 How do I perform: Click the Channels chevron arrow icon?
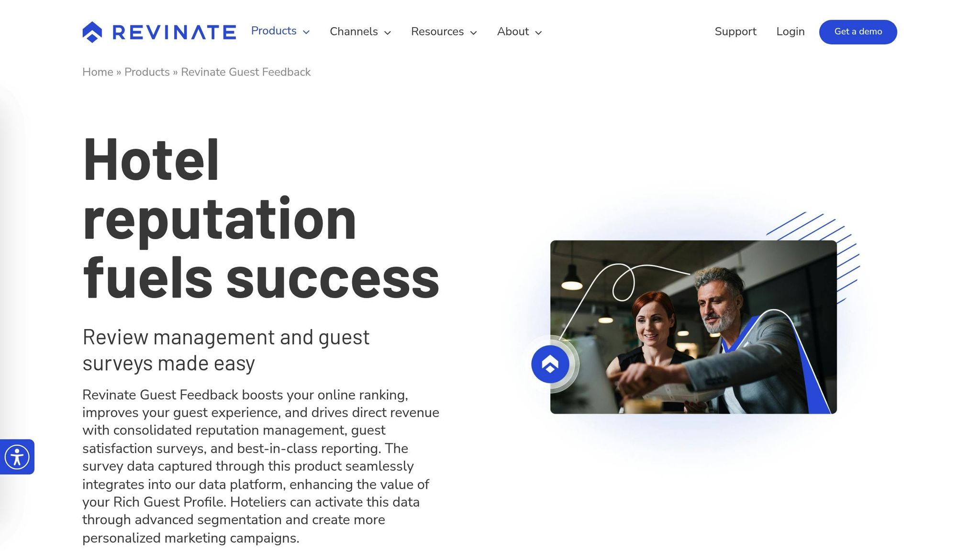pyautogui.click(x=387, y=33)
